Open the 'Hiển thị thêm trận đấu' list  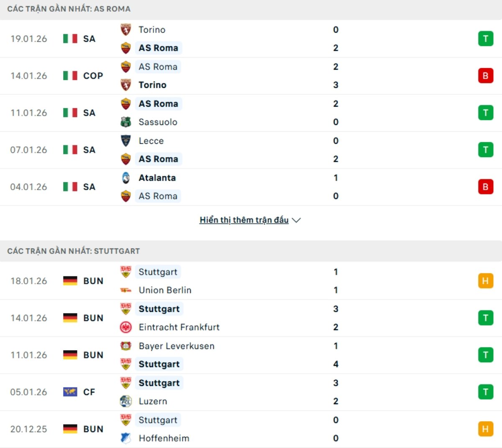[x=244, y=219]
